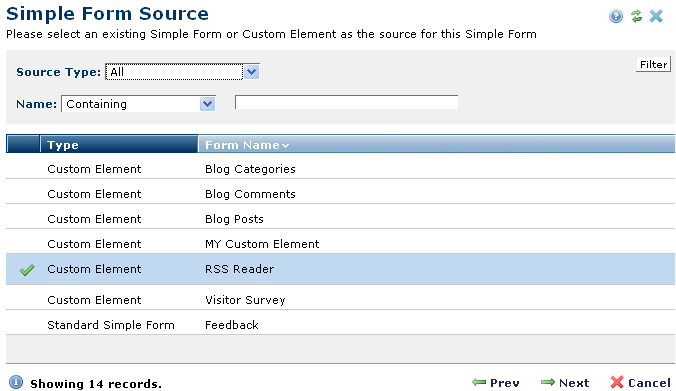Pick the Visitor Survey row
The width and height of the screenshot is (676, 391).
coord(340,300)
